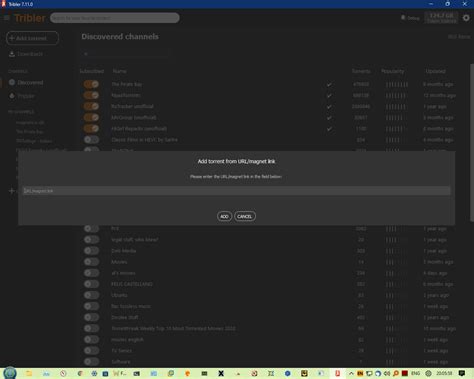This screenshot has height=379, width=474.
Task: Select Discovered in the sidebar
Action: [26, 82]
